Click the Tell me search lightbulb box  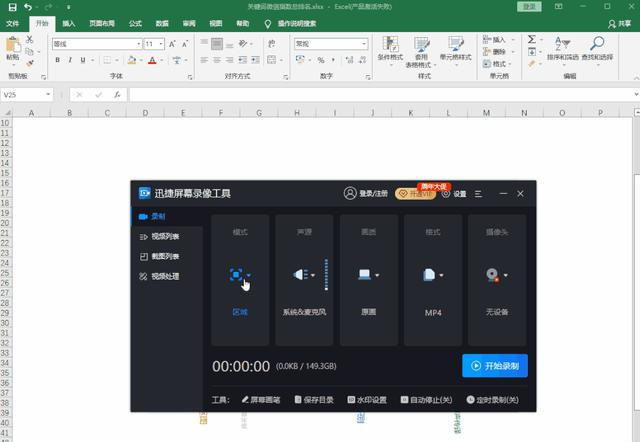[291, 24]
